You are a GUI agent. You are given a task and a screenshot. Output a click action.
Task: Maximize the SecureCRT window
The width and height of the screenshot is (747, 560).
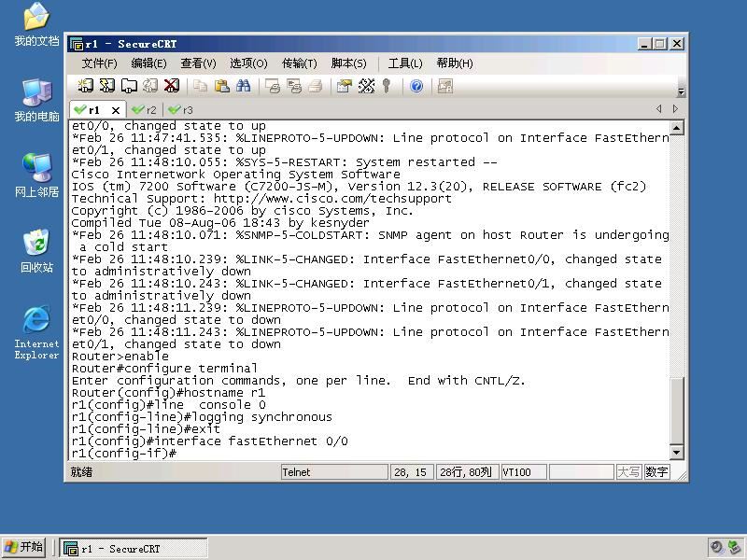coord(660,44)
